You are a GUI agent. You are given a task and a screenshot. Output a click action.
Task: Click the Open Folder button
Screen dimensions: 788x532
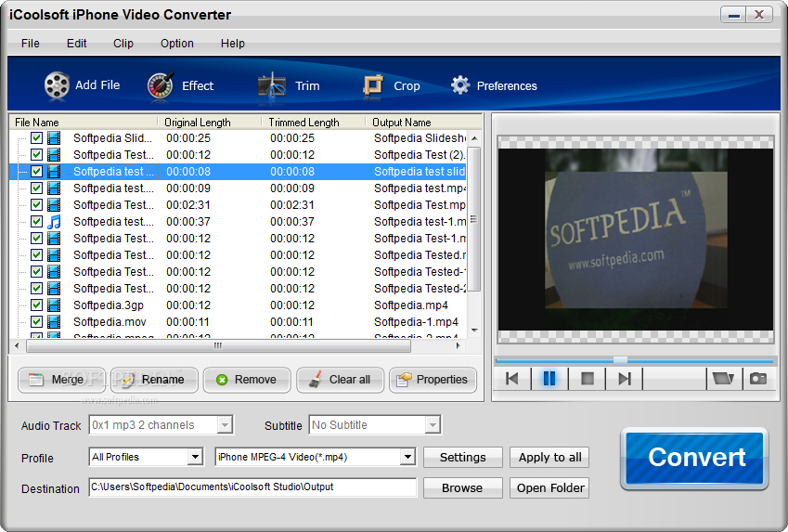[549, 487]
